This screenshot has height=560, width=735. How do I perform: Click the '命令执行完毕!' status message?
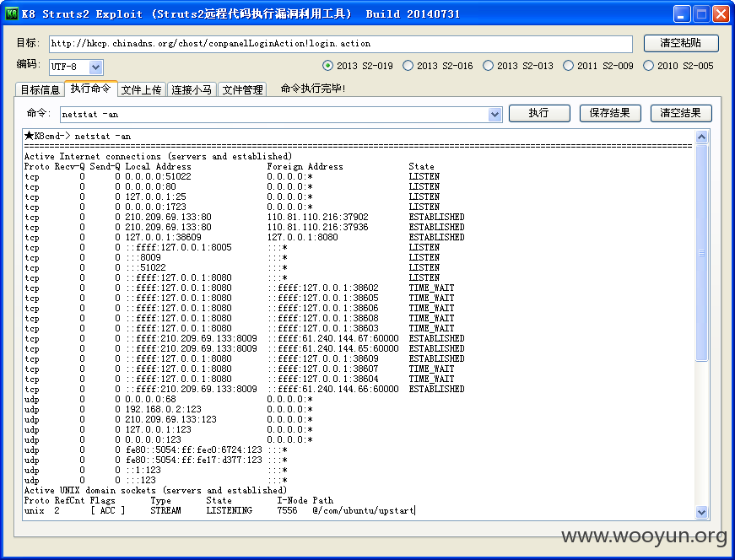click(313, 89)
